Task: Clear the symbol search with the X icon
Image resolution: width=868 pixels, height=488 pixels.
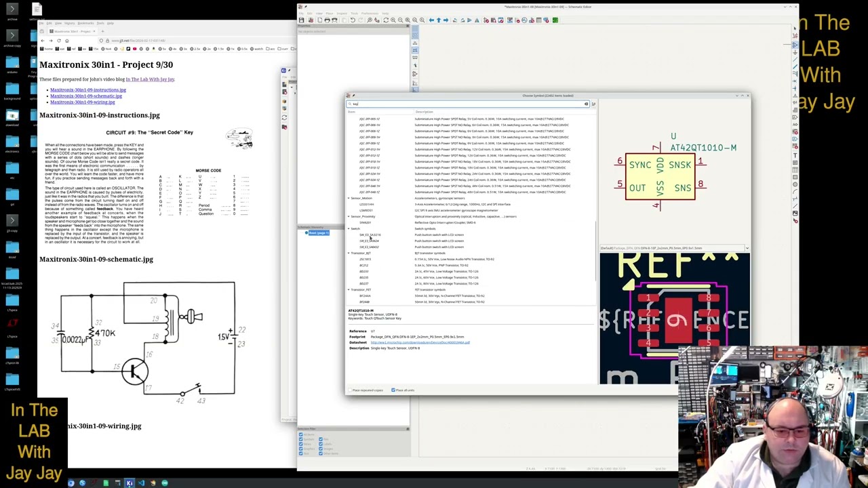Action: 586,104
